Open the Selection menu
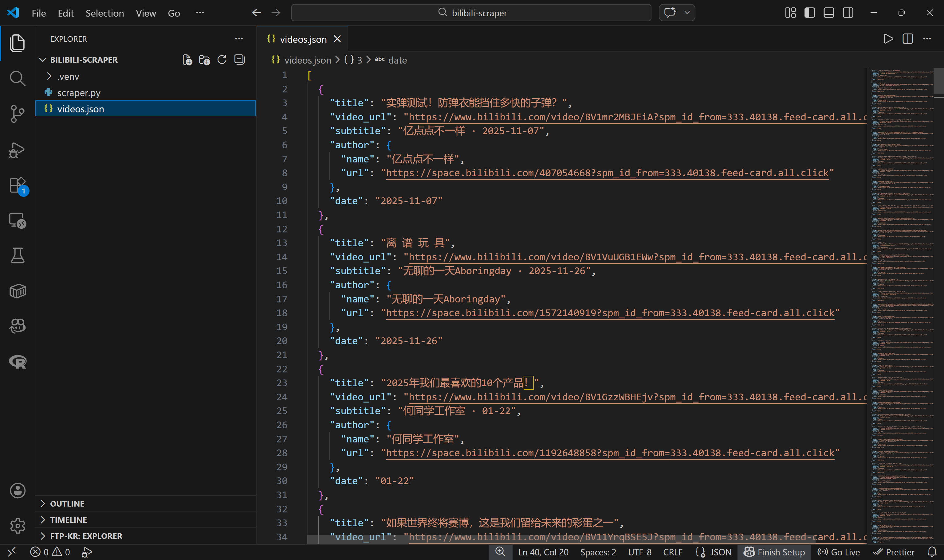This screenshot has width=944, height=560. click(x=104, y=13)
